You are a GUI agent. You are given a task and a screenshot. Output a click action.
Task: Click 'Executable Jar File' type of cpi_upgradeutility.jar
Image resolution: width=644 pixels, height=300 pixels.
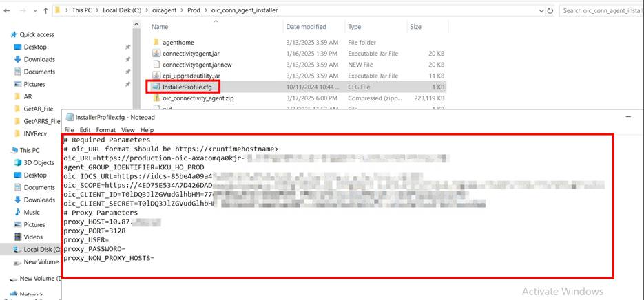click(373, 76)
